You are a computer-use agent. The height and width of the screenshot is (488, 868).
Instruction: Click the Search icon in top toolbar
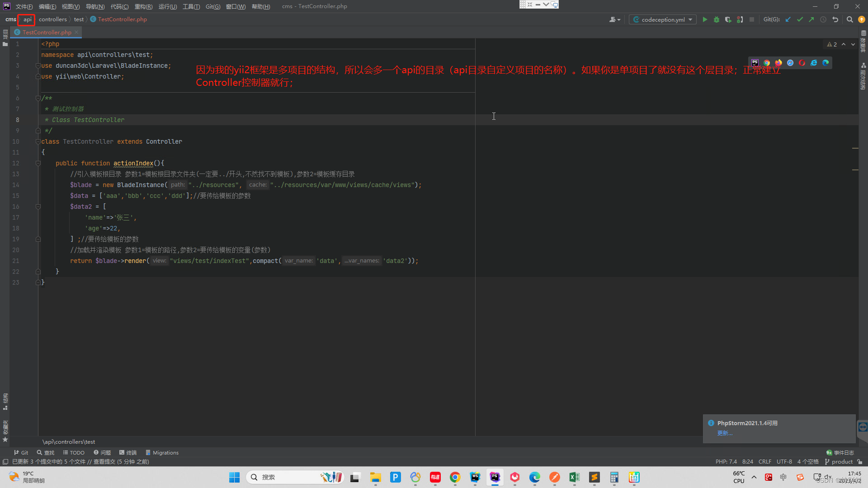tap(849, 20)
